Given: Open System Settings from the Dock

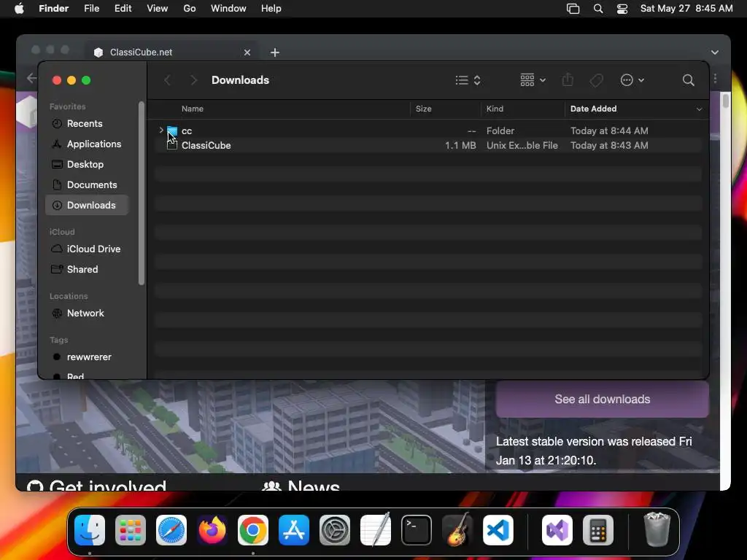Looking at the screenshot, I should (x=334, y=530).
